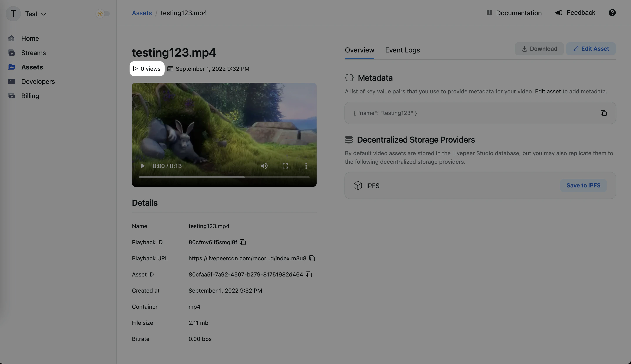Copy the Playback ID using its copy icon
This screenshot has height=364, width=631.
242,242
